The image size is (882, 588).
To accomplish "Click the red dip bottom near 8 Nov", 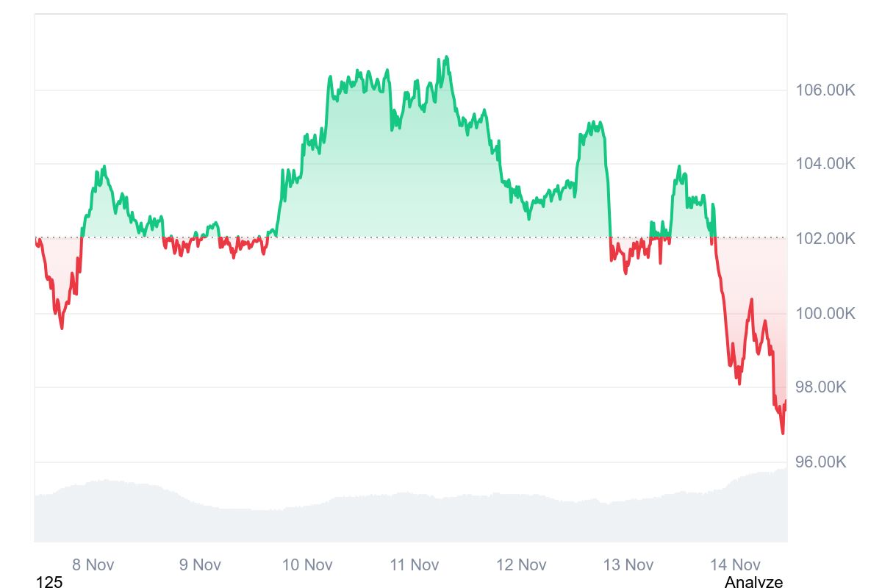I will [62, 328].
